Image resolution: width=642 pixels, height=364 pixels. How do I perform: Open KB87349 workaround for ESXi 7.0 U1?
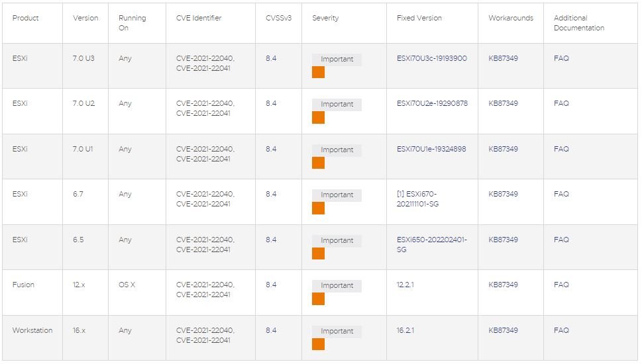[503, 149]
